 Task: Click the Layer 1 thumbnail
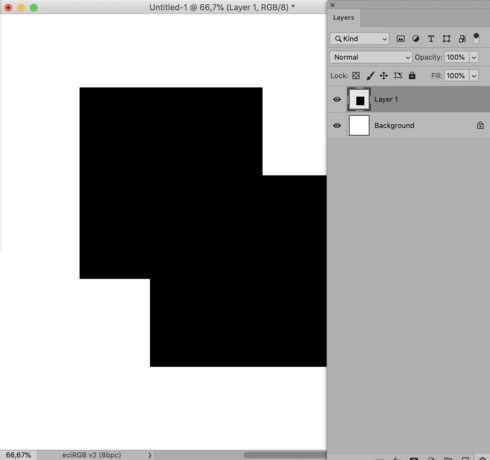click(359, 99)
